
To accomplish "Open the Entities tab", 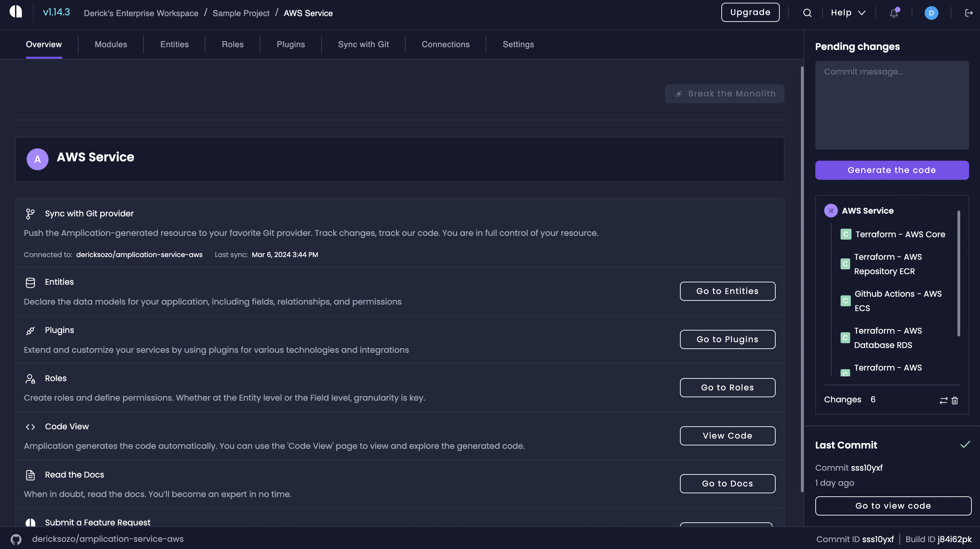I will click(x=174, y=44).
